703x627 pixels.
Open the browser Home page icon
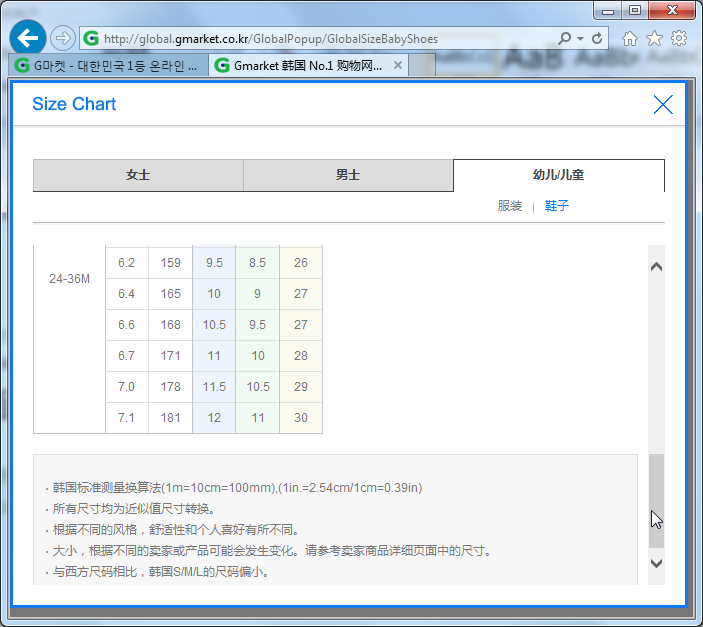(x=630, y=38)
